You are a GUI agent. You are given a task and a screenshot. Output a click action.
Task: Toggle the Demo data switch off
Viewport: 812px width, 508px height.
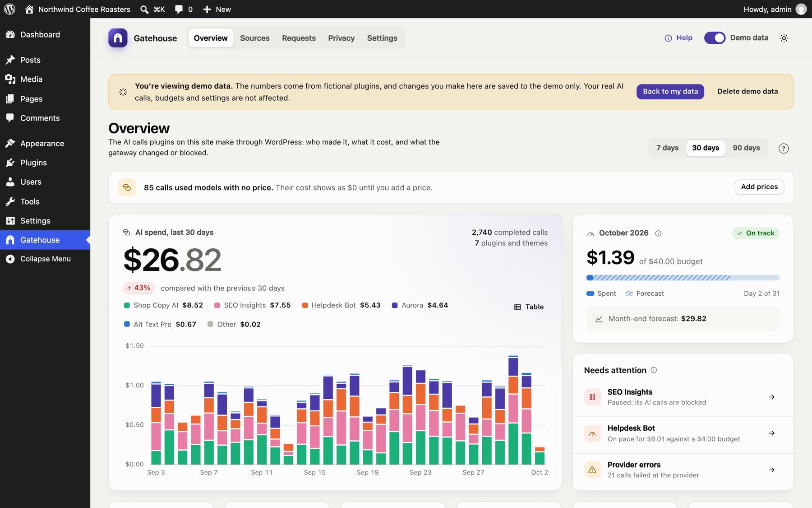(x=715, y=38)
